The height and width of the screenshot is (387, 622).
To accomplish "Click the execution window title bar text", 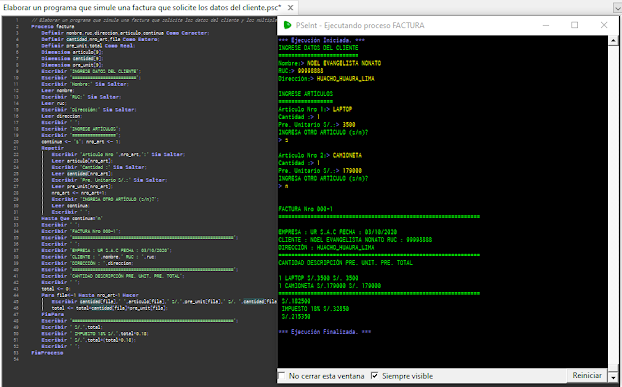I will [360, 25].
